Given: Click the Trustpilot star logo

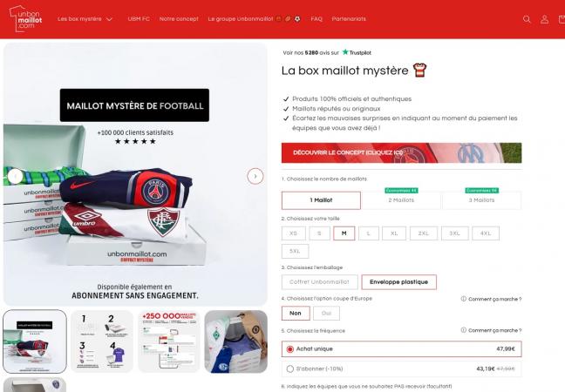Looking at the screenshot, I should pos(345,52).
